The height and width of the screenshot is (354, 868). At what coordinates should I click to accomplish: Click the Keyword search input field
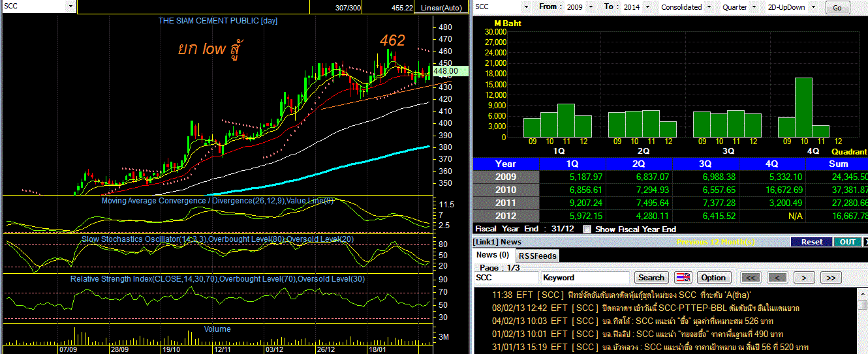click(586, 278)
